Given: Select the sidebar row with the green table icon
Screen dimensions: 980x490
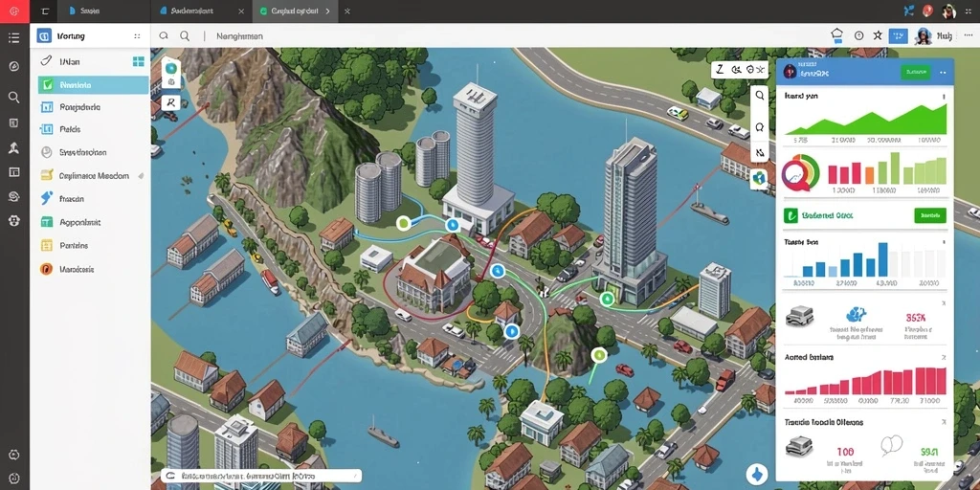Looking at the screenshot, I should click(89, 222).
